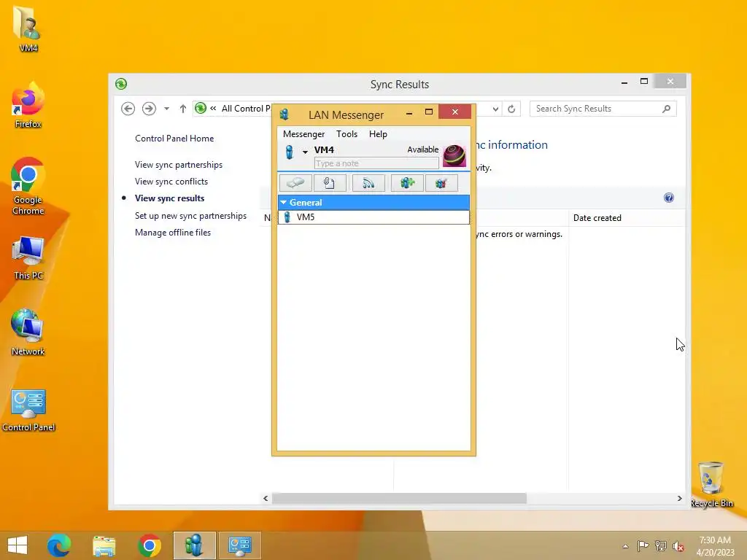Select the Control Panel desktop icon

coord(28,410)
